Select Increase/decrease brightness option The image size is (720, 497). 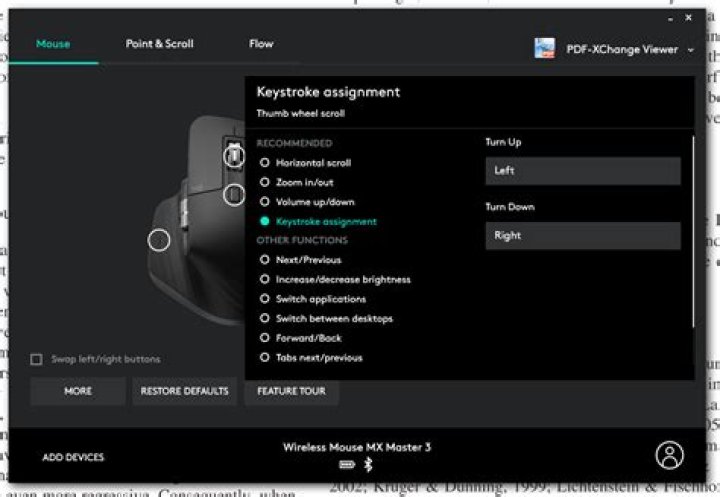click(x=335, y=279)
